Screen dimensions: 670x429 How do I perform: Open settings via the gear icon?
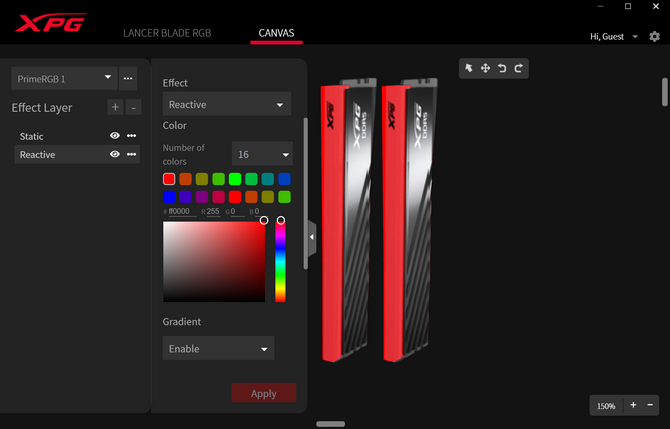point(654,37)
